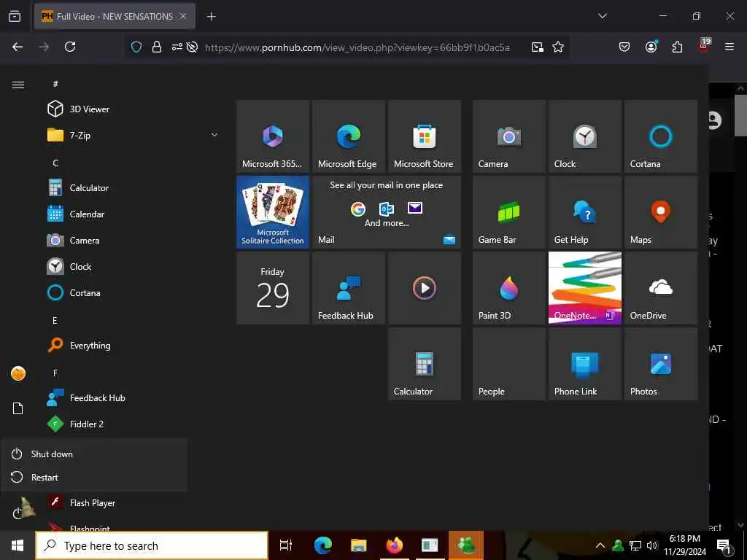
Task: Open the media player tile with play icon
Action: [424, 288]
